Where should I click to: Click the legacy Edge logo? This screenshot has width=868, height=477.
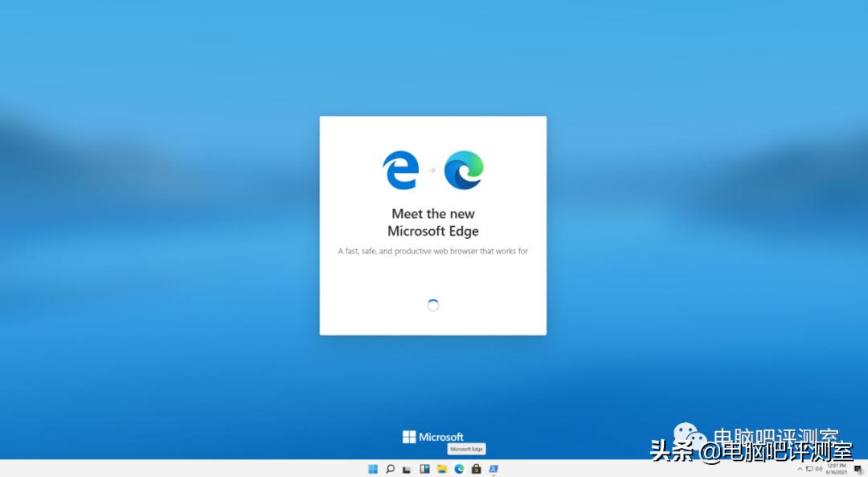click(400, 169)
